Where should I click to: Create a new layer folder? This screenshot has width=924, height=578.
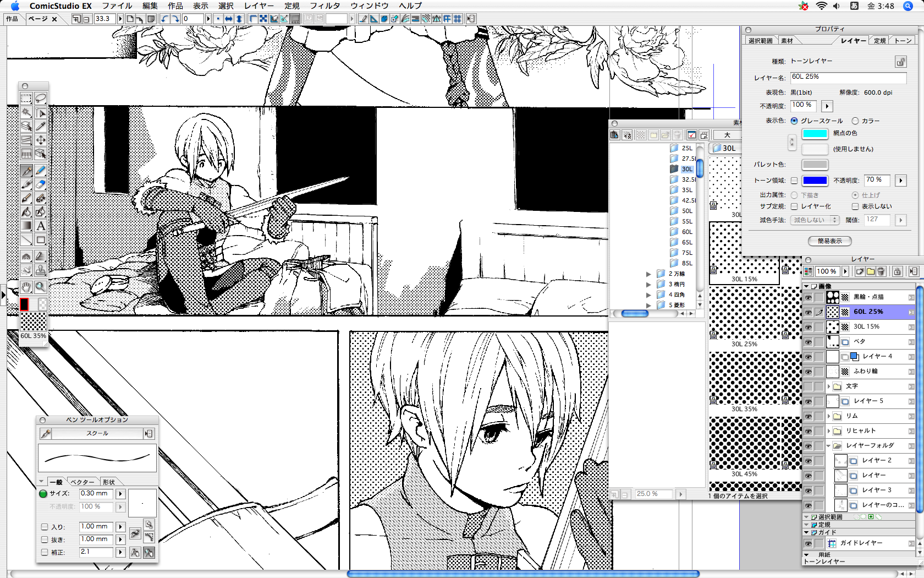coord(871,271)
